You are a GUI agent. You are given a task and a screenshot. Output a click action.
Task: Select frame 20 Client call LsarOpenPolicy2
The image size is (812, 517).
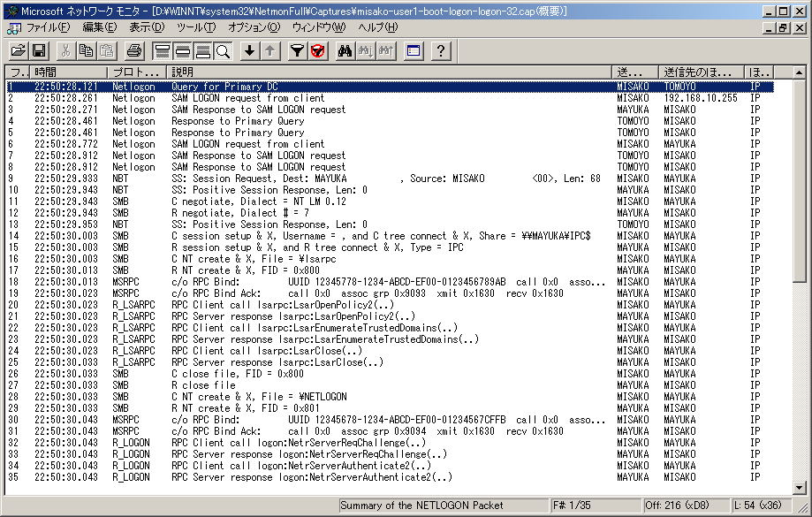[x=390, y=305]
